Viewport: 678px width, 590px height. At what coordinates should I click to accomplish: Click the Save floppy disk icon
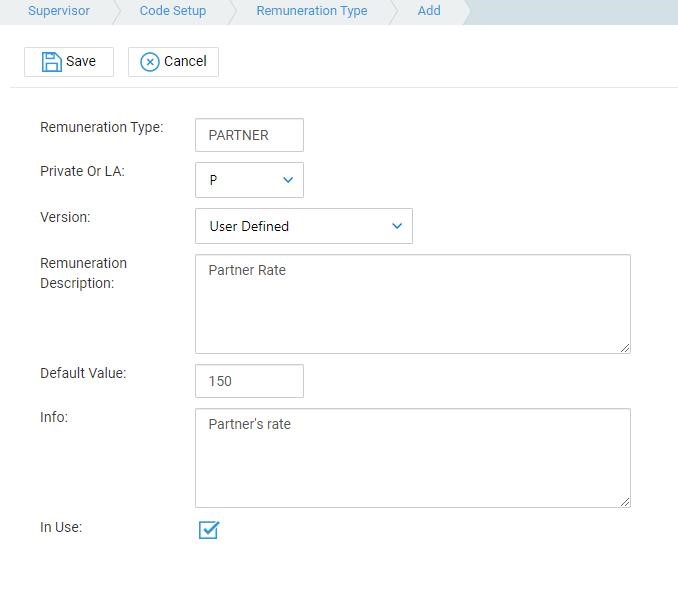pyautogui.click(x=51, y=62)
